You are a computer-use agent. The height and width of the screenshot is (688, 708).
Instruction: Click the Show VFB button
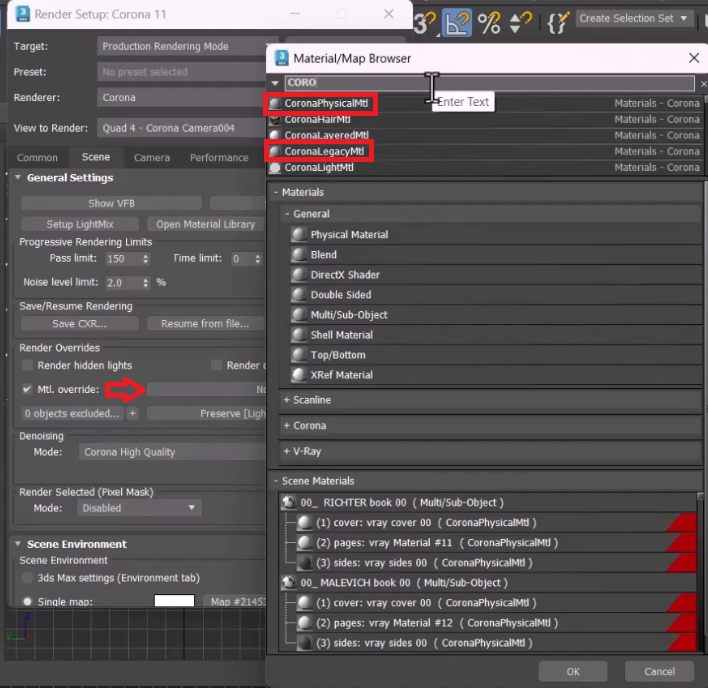point(112,204)
